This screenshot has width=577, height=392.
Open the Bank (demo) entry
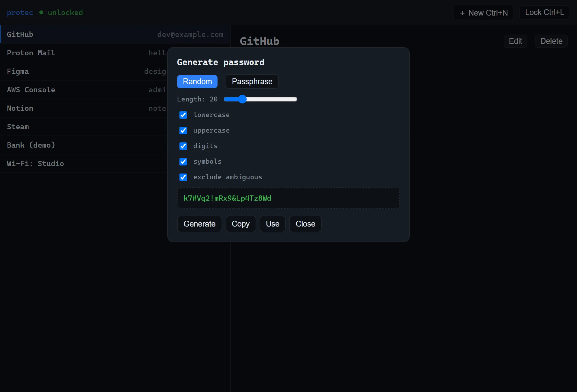(84, 145)
